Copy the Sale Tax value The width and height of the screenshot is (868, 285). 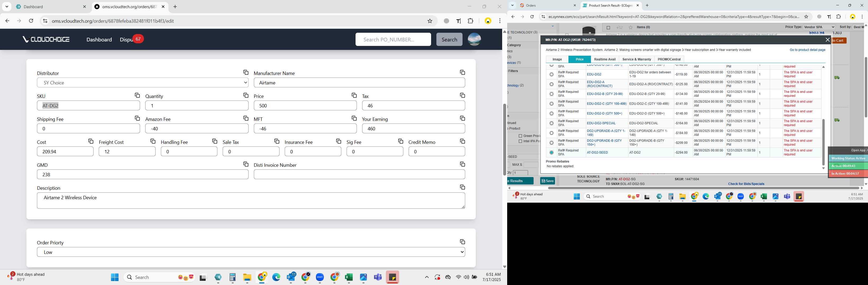click(x=277, y=141)
